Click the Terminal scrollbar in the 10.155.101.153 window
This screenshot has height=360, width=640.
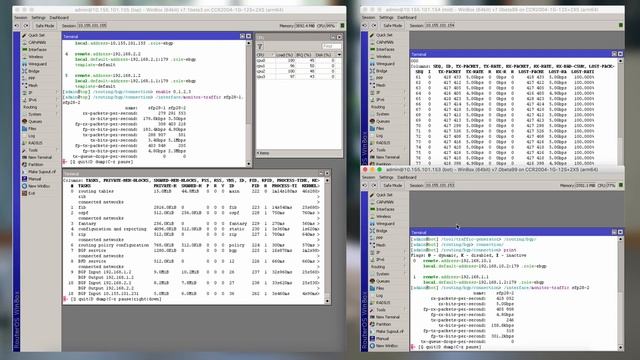[621, 293]
